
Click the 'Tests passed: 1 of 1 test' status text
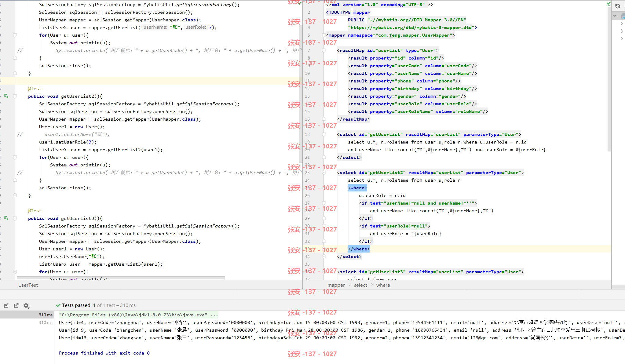pos(99,305)
